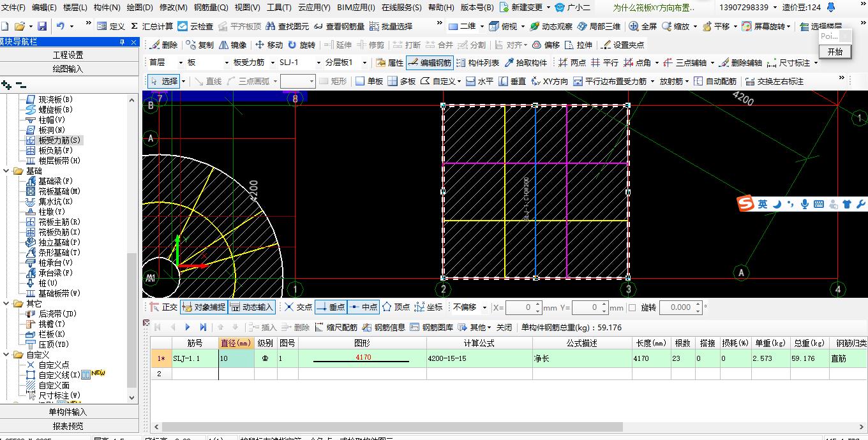The height and width of the screenshot is (440, 868).
Task: Open the 属性 properties panel
Action: (x=389, y=62)
